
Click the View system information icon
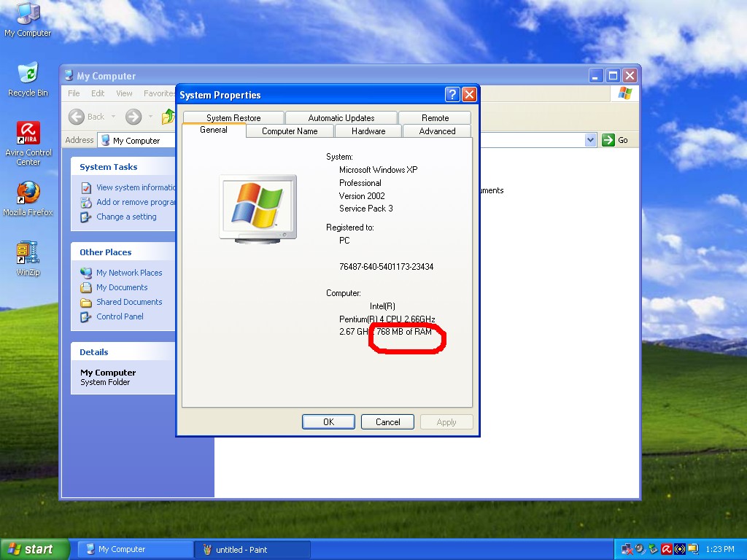(x=86, y=187)
